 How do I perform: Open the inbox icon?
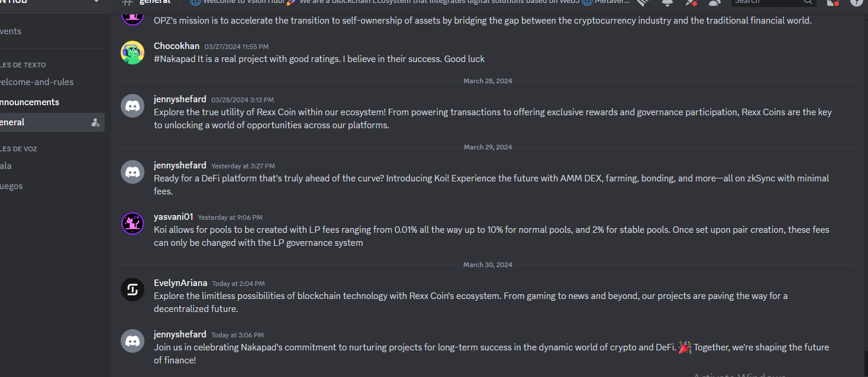coord(833,2)
